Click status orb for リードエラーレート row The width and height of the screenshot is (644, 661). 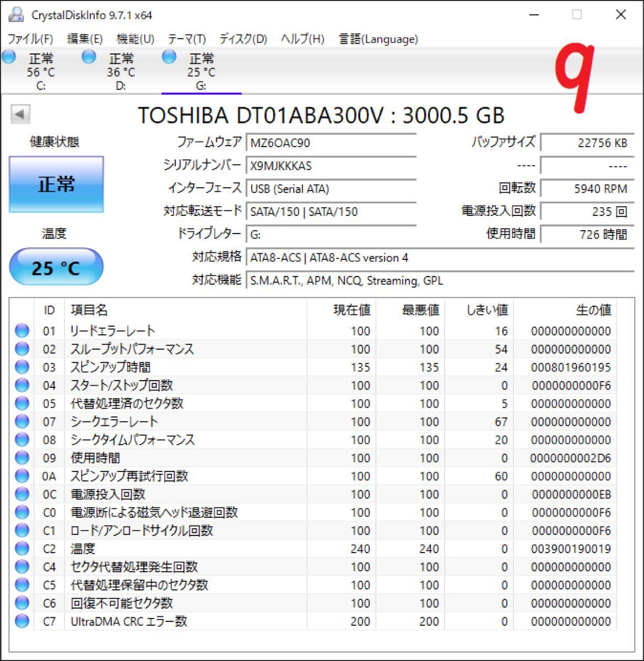tap(22, 331)
